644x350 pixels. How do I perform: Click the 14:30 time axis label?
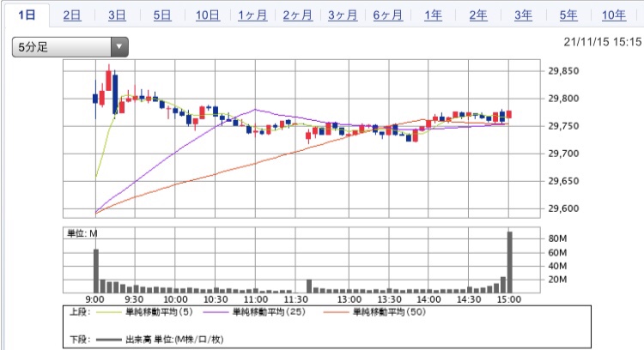(x=469, y=299)
